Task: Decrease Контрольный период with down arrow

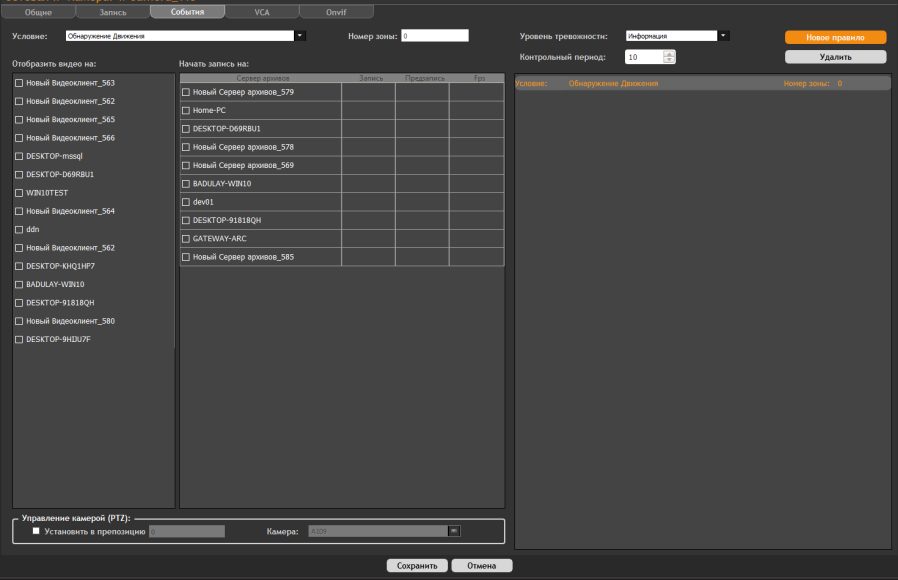Action: [x=670, y=61]
